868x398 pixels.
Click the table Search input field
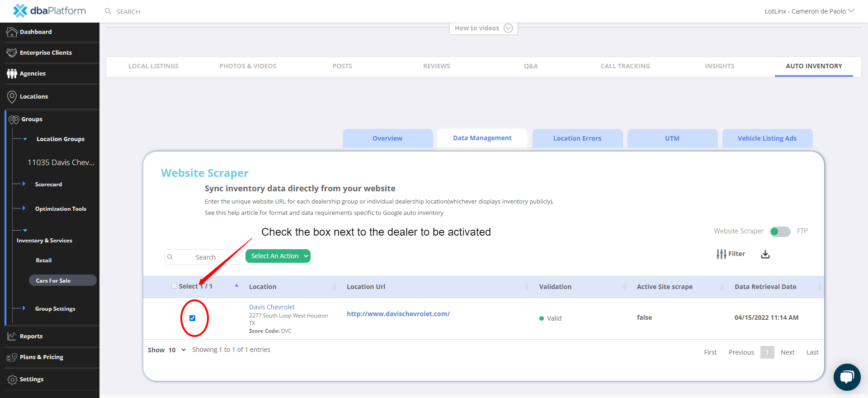[x=205, y=257]
